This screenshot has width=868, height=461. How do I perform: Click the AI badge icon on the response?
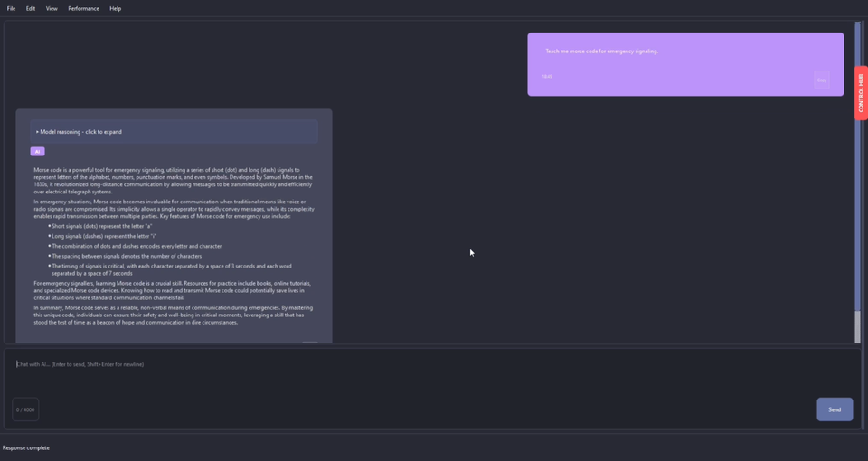coord(37,152)
